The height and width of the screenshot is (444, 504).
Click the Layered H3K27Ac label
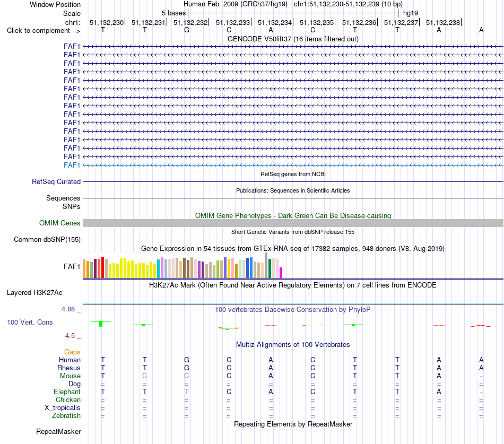(34, 293)
